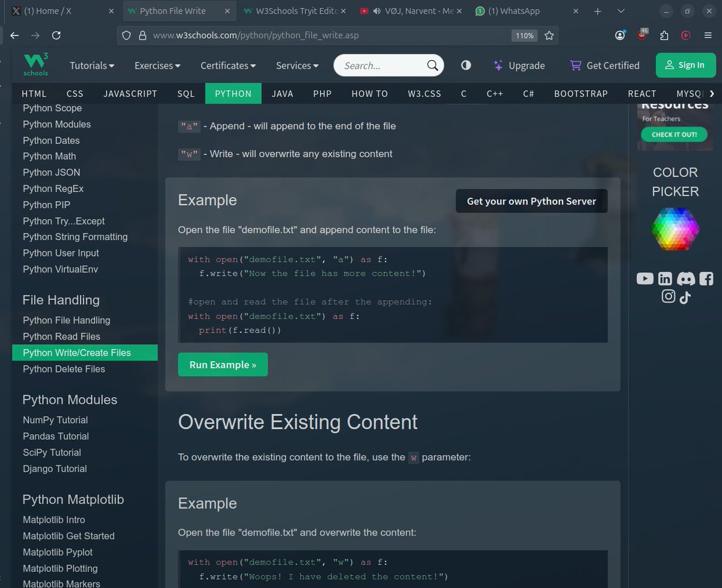Click Get your own Python Server
Screen dimensions: 722x588
tap(531, 201)
